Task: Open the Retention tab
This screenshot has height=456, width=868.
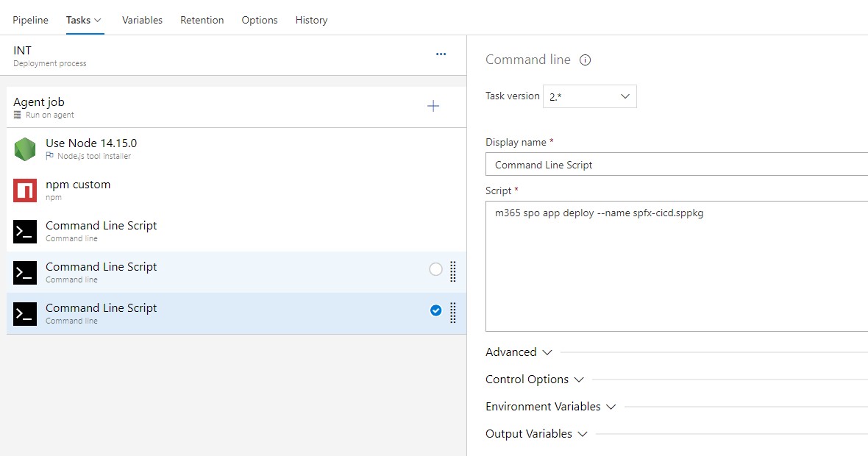Action: (x=202, y=20)
